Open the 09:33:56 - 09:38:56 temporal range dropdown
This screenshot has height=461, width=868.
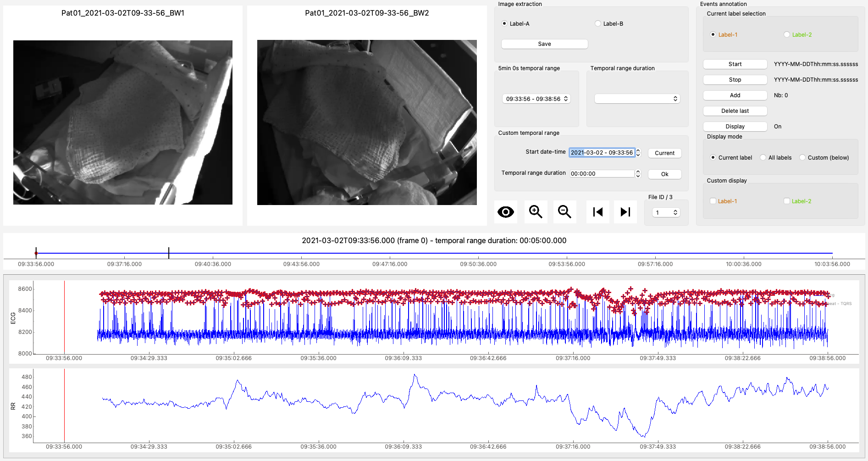tap(536, 99)
